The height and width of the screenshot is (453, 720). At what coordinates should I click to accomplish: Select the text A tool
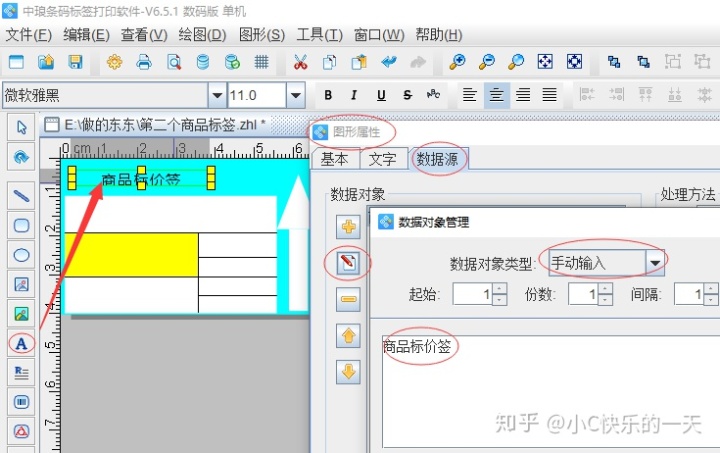pos(22,343)
